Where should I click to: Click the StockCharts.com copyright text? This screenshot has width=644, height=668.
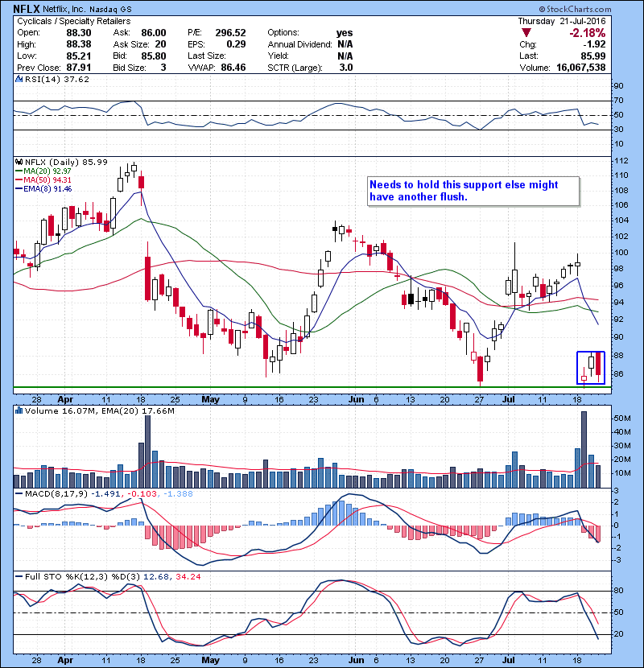pyautogui.click(x=575, y=9)
